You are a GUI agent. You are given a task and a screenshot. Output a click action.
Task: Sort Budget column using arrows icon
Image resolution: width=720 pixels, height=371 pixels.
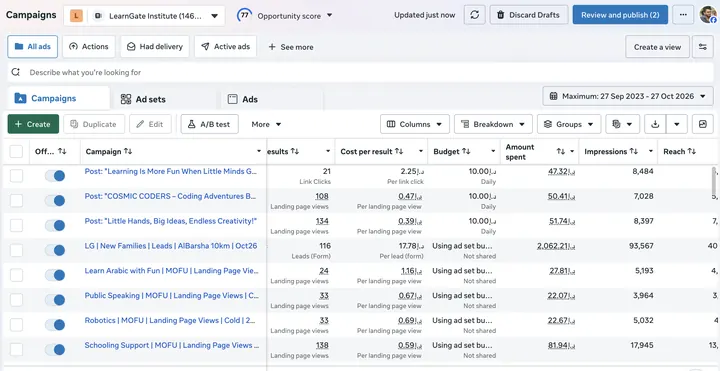[466, 152]
